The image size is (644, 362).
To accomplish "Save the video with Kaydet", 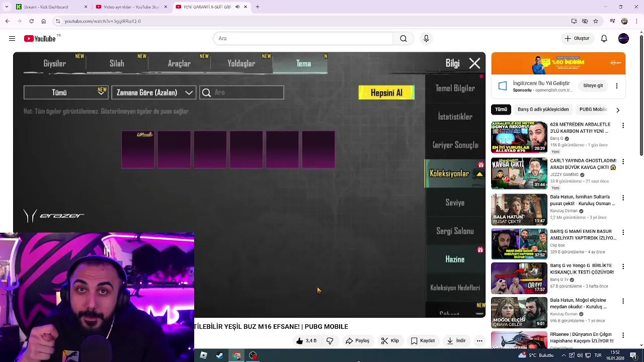I will pyautogui.click(x=423, y=341).
